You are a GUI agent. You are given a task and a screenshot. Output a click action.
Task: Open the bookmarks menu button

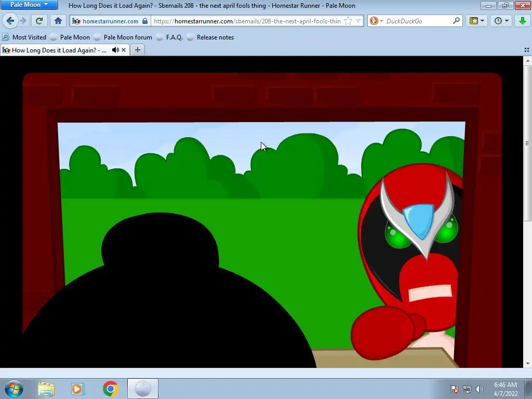tap(474, 21)
